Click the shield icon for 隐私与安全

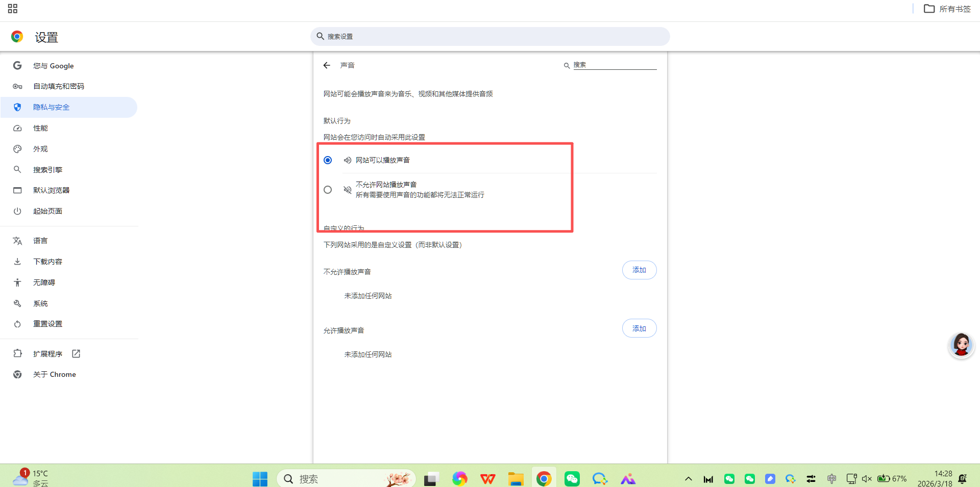coord(17,107)
